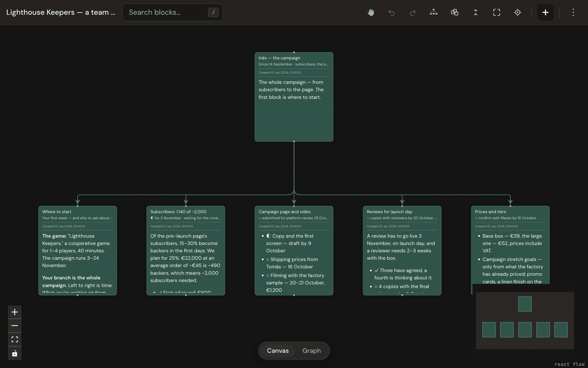Open the three-dot more options menu

point(573,12)
